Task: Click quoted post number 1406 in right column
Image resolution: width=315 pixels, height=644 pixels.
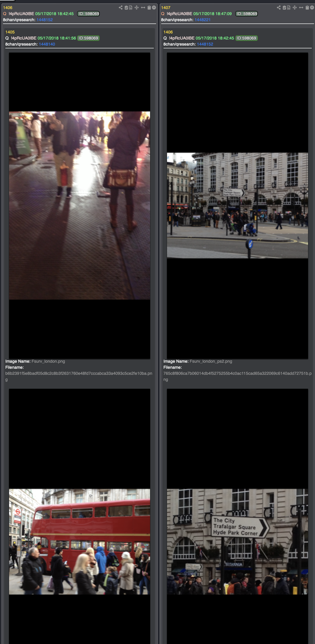Action: [x=168, y=32]
